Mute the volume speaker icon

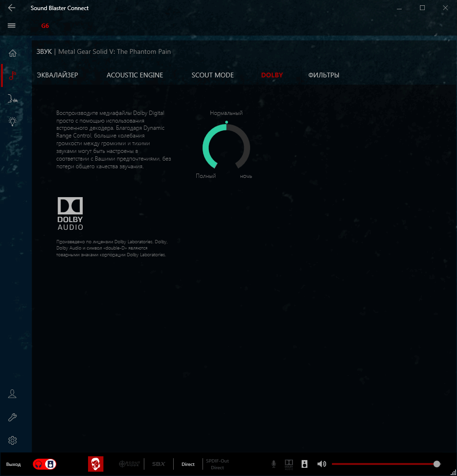[x=321, y=464]
